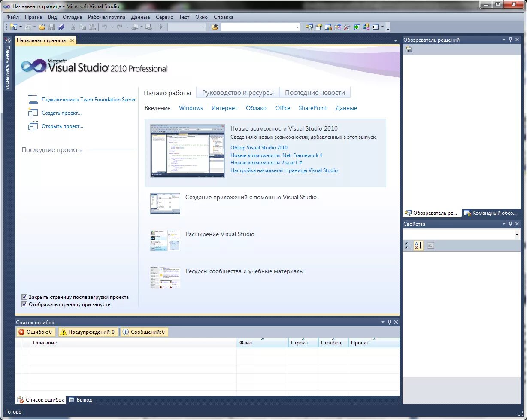527x420 pixels.
Task: Switch to the Вывод tab at bottom
Action: point(80,400)
